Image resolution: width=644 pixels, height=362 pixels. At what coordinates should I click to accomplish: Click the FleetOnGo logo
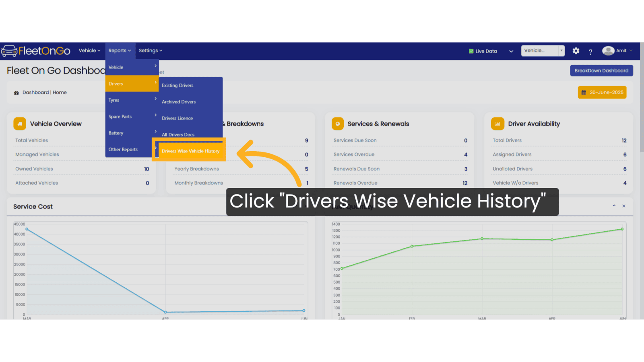(36, 51)
